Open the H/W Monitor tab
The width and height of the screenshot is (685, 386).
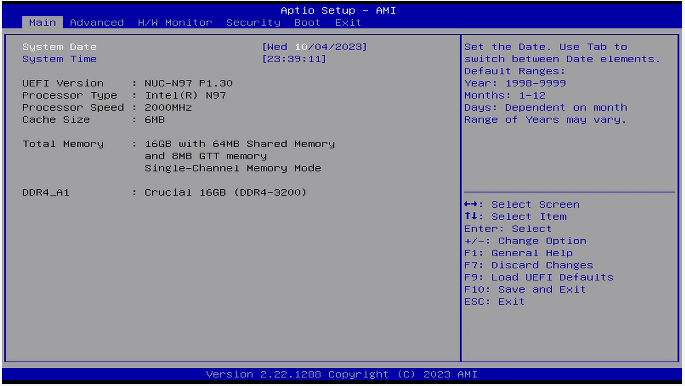click(x=175, y=22)
